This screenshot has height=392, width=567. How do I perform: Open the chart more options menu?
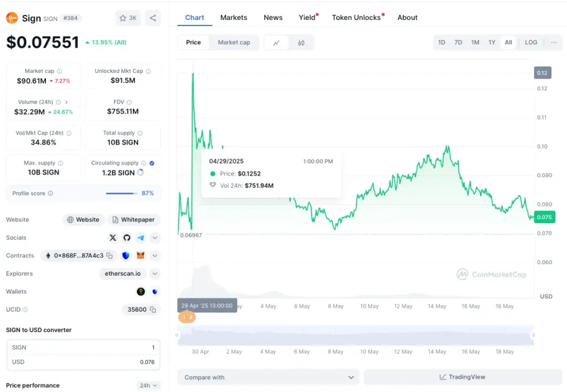(x=554, y=42)
